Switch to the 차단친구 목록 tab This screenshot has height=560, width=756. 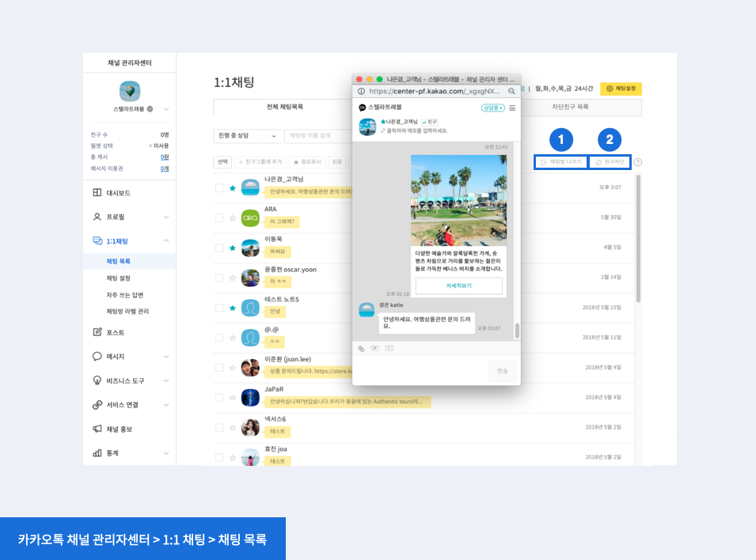click(570, 107)
